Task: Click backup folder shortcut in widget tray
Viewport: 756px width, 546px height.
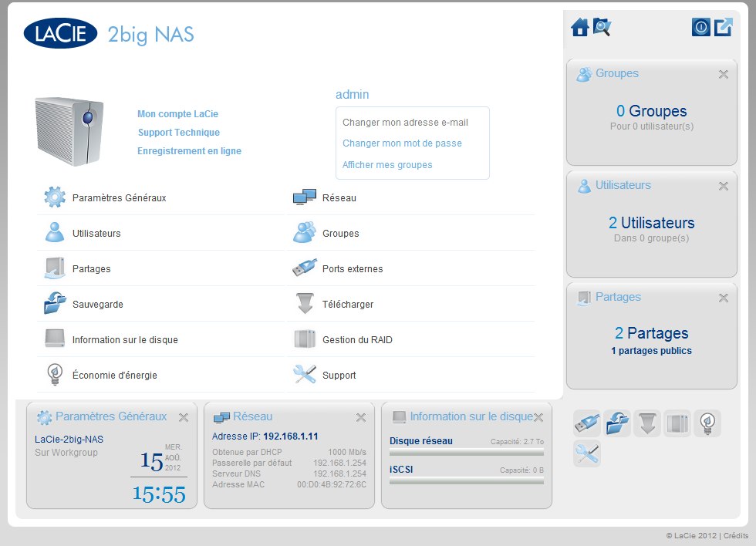Action: pos(616,423)
